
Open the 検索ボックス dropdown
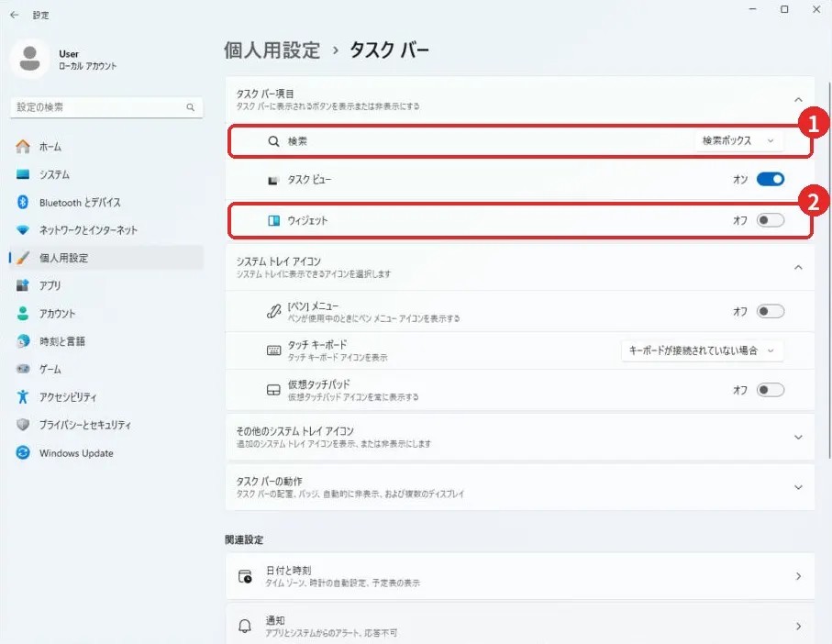[739, 140]
